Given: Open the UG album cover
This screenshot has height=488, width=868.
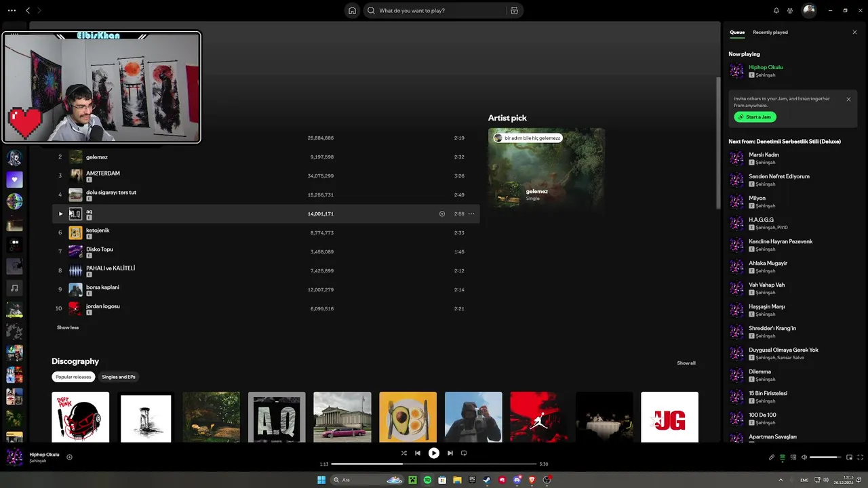Looking at the screenshot, I should (669, 417).
